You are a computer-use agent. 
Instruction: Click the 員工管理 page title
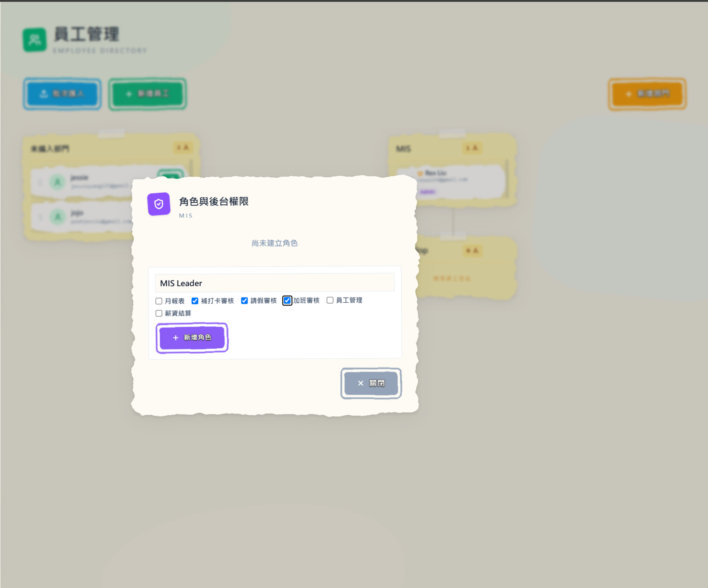tap(87, 34)
